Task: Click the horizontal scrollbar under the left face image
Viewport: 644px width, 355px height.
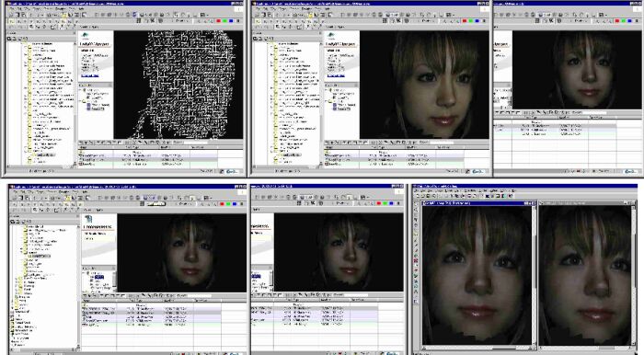Action: (477, 348)
